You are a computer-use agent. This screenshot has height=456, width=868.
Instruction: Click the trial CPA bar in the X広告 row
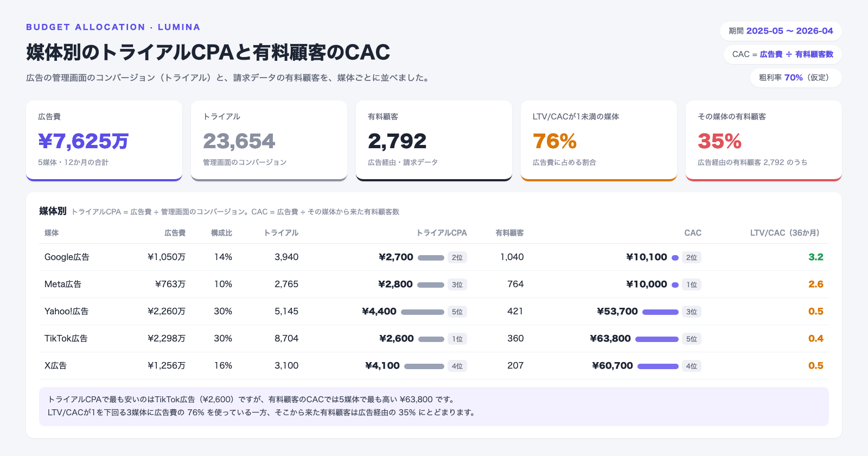coord(424,366)
